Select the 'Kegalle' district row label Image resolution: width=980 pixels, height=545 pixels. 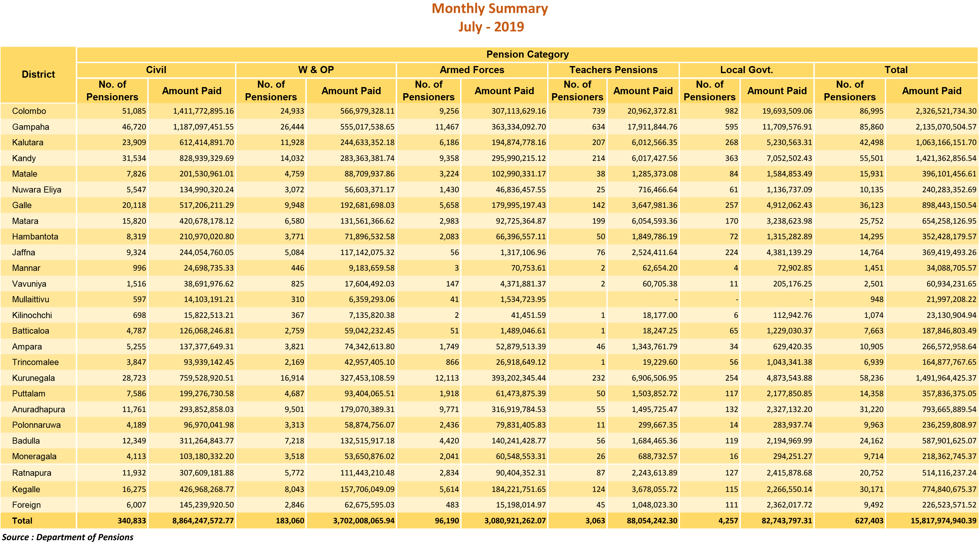pyautogui.click(x=26, y=489)
